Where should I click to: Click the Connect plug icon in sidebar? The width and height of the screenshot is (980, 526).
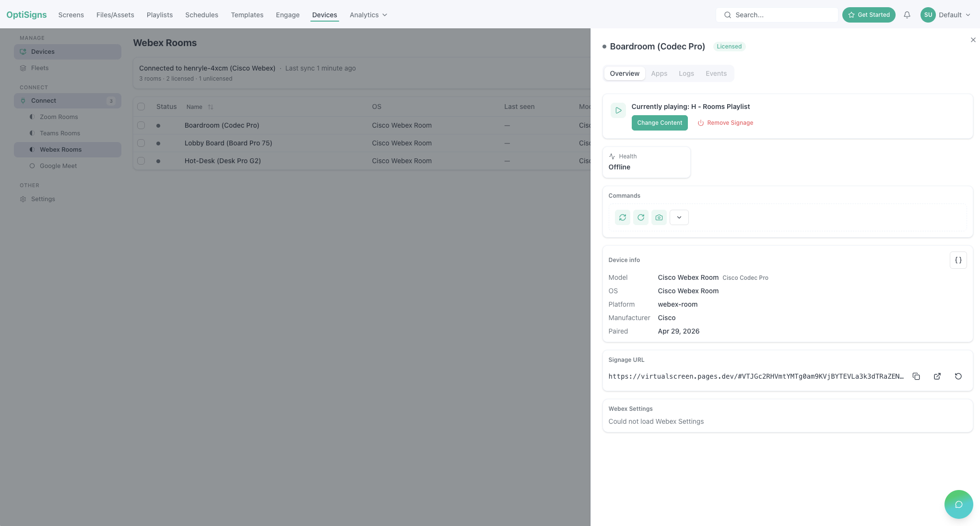pyautogui.click(x=23, y=101)
